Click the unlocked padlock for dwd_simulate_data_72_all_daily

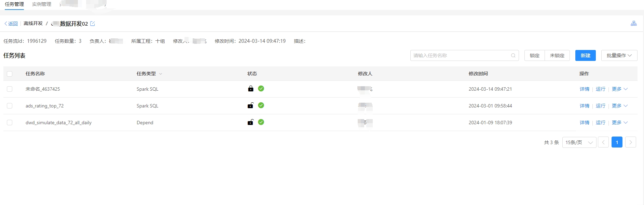[x=250, y=122]
